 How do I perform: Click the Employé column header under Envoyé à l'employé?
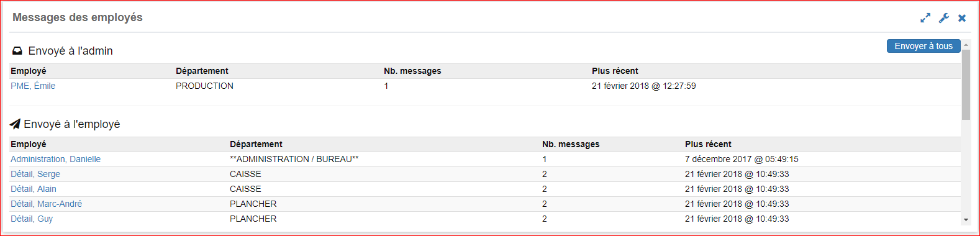(x=29, y=144)
